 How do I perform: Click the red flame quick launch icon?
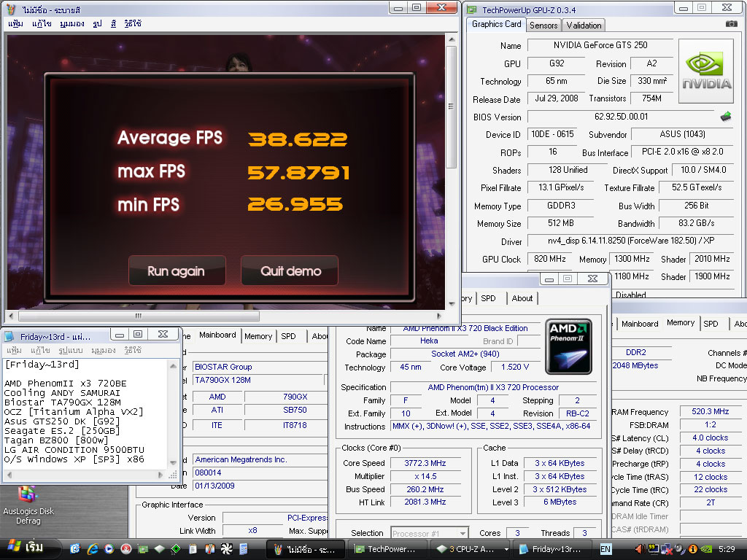[125, 549]
